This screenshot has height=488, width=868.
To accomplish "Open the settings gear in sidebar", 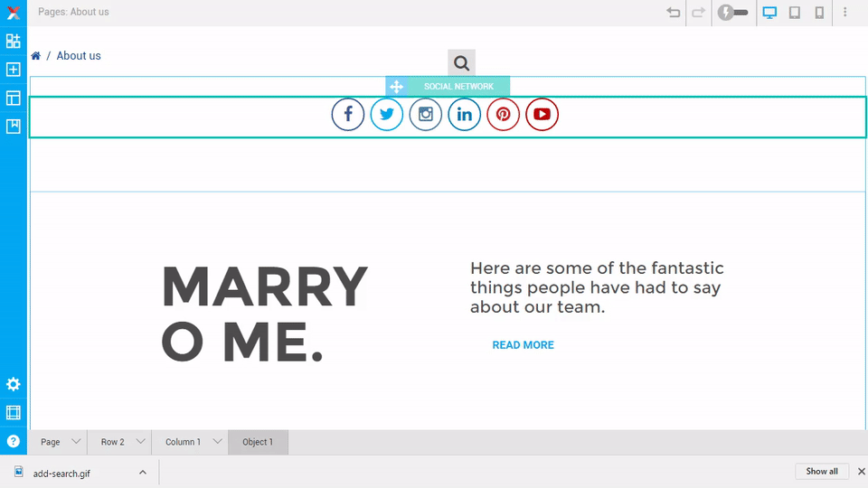I will [13, 384].
